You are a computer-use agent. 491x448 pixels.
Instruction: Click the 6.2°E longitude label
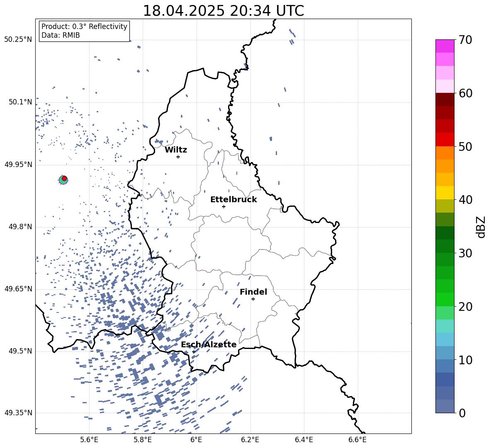click(x=250, y=440)
